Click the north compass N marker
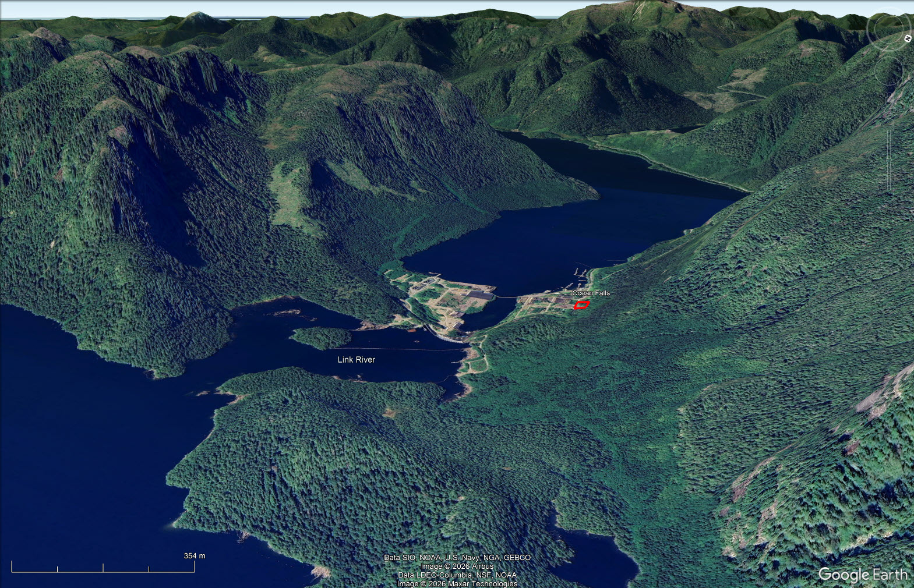Viewport: 914px width, 588px height. 907,38
